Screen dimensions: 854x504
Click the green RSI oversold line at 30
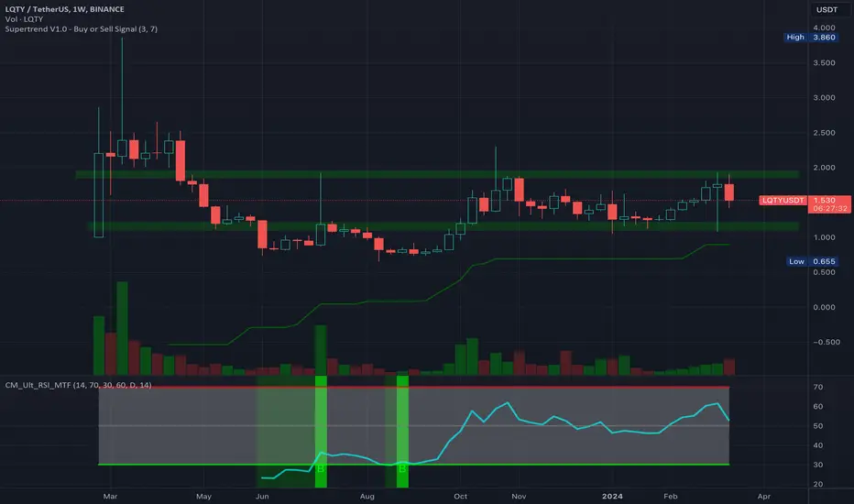[414, 465]
